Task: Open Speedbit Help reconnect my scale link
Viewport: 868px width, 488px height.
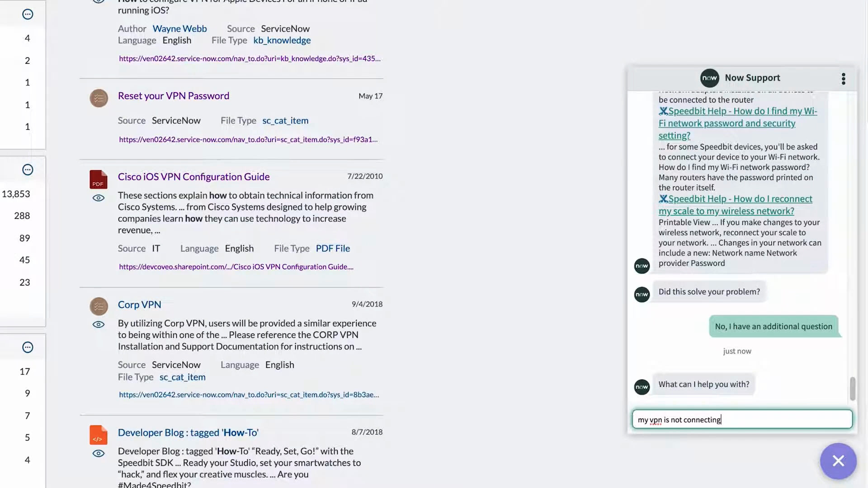Action: click(736, 205)
